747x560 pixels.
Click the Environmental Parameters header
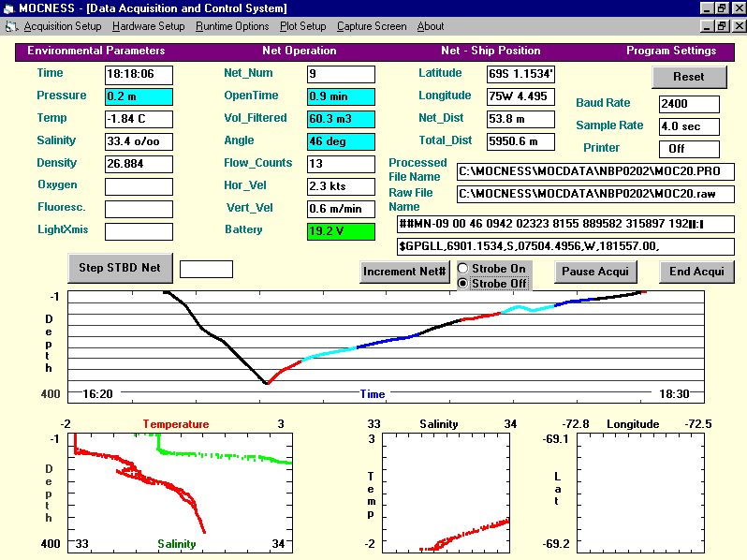pyautogui.click(x=96, y=51)
